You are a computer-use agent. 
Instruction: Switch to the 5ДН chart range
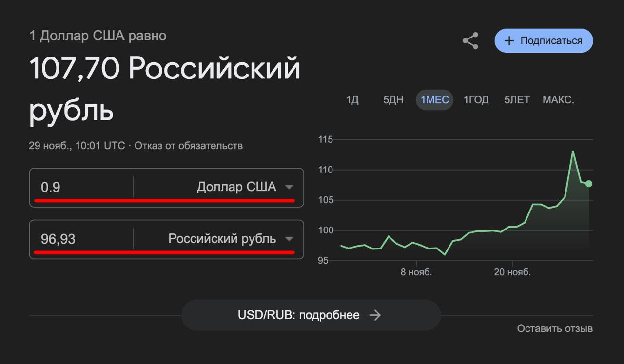tap(393, 100)
